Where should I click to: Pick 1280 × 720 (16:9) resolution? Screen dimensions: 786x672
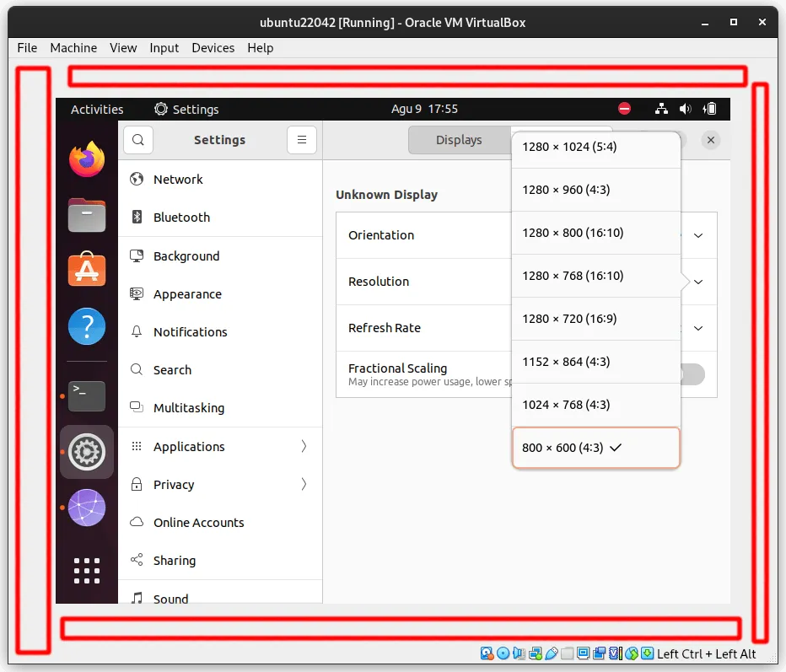coord(596,320)
